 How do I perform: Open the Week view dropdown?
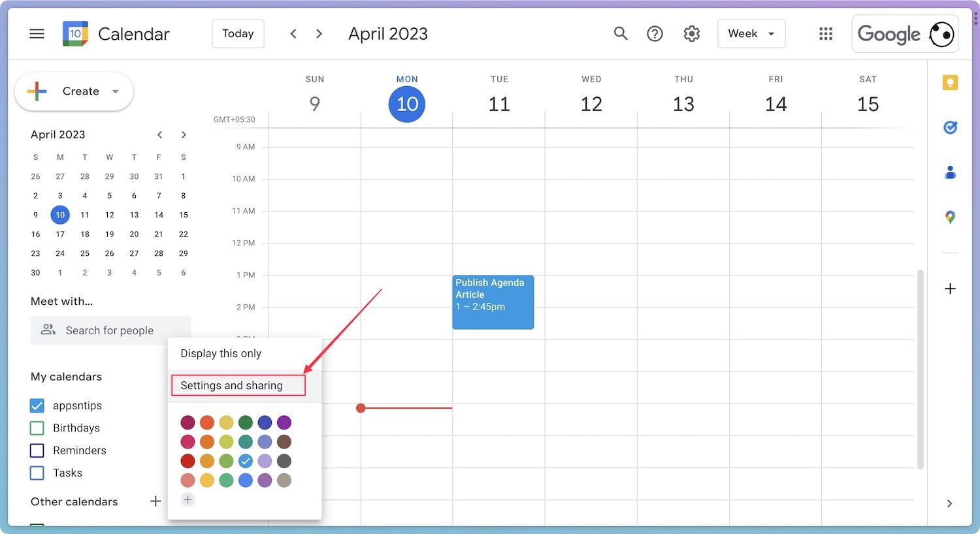coord(751,34)
